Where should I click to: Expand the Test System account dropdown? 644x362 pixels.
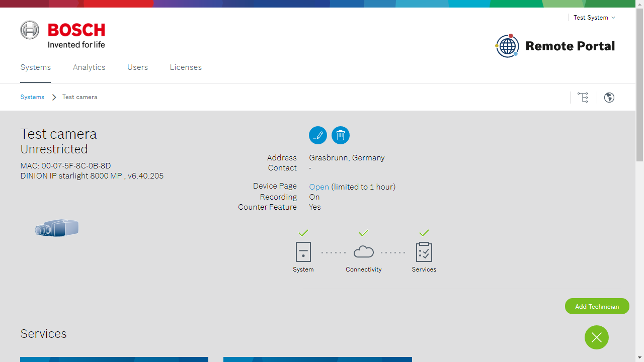pos(594,18)
